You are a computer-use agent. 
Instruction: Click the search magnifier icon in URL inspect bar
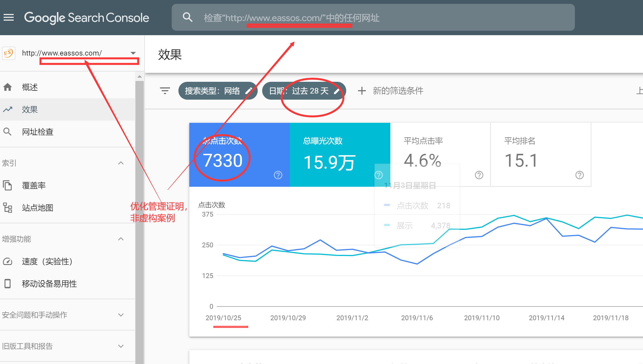[187, 17]
